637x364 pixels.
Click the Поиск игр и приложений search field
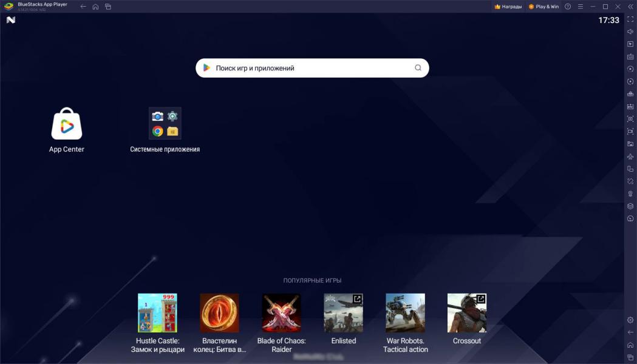click(312, 68)
